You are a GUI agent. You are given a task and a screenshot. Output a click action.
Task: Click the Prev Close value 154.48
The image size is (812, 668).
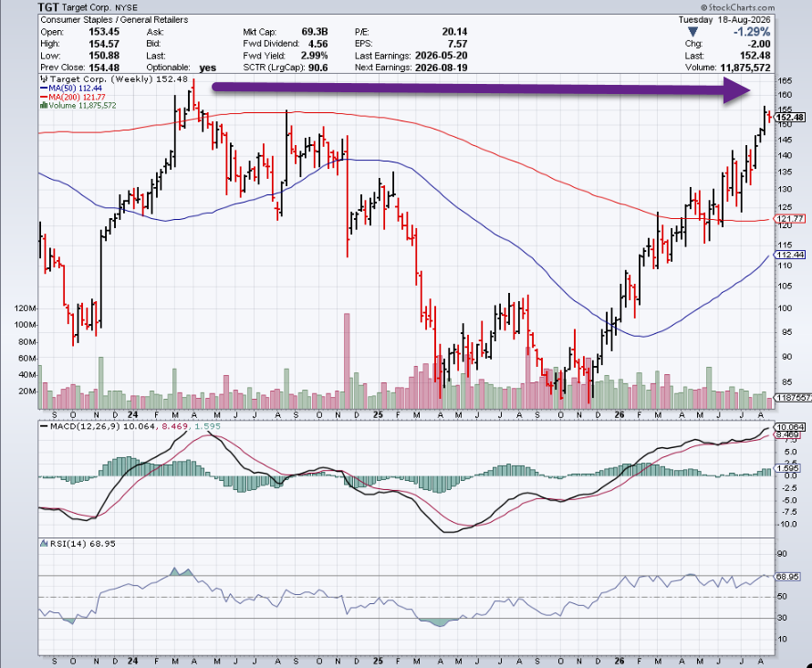pos(104,68)
